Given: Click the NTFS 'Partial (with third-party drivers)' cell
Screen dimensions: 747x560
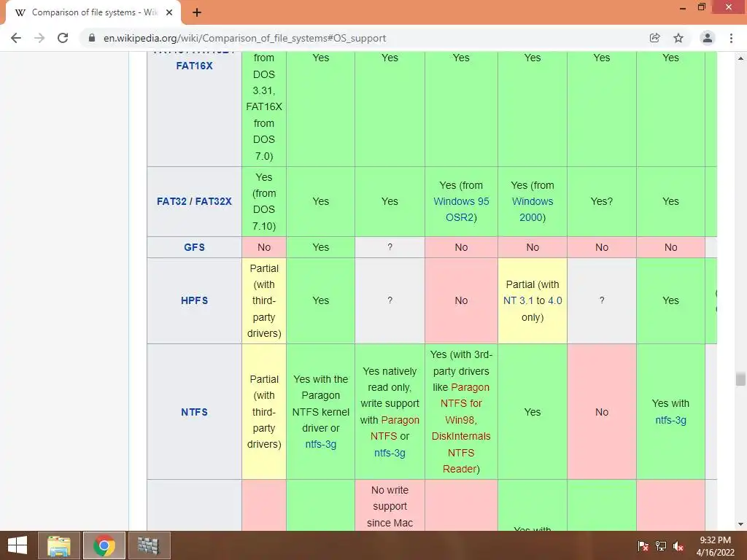Looking at the screenshot, I should [264, 412].
